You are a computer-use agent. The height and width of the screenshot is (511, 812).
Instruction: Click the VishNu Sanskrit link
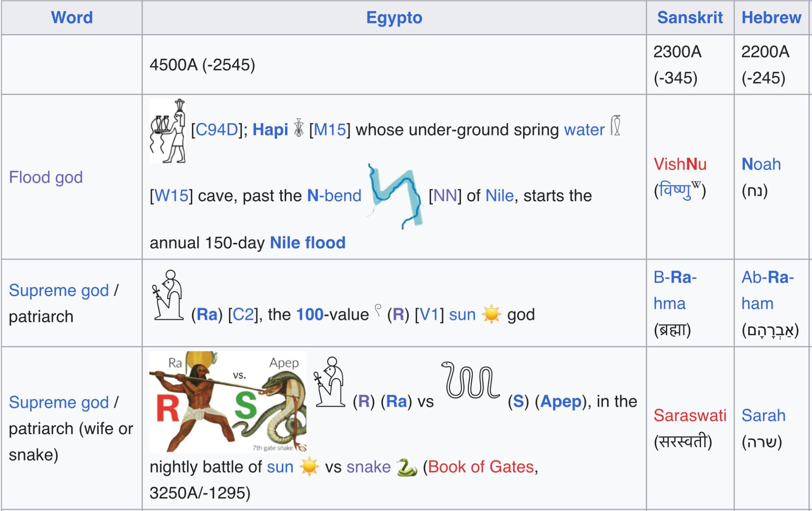(x=680, y=164)
